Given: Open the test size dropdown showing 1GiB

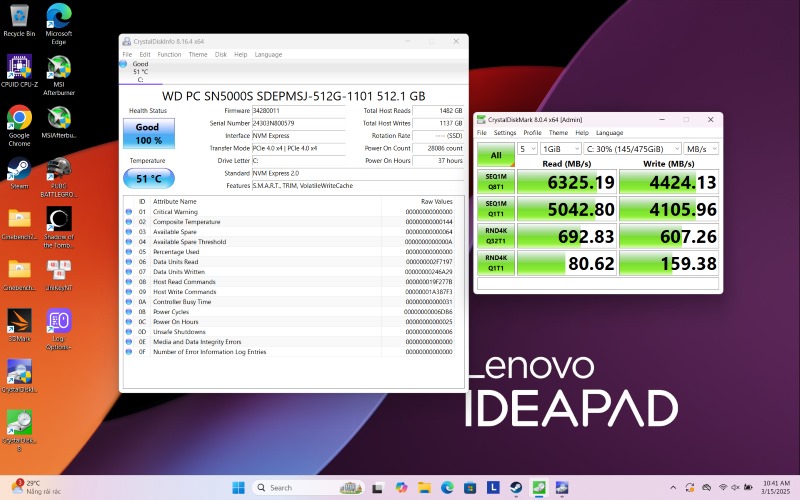Looking at the screenshot, I should click(561, 149).
